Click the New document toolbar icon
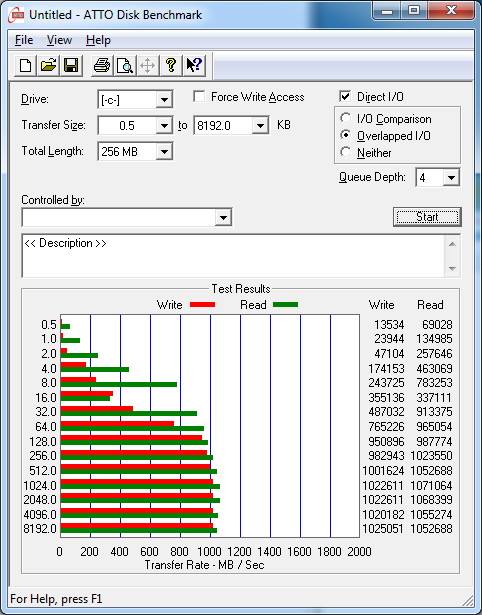 click(25, 65)
